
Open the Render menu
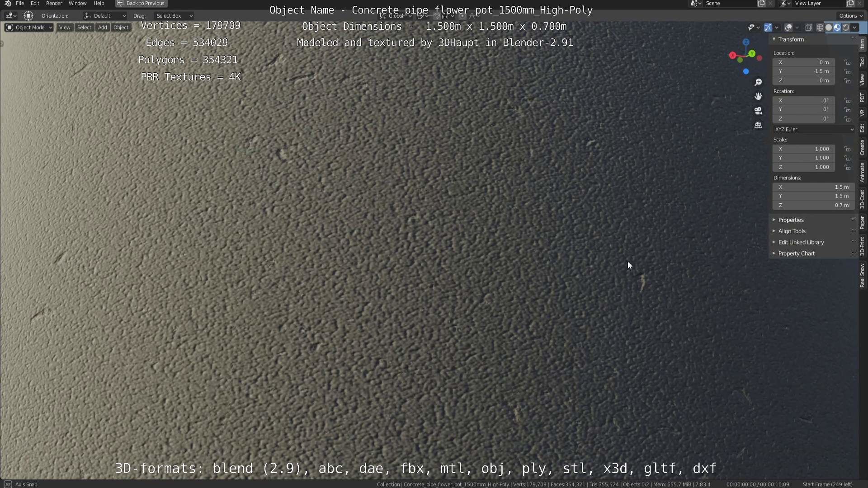tap(54, 4)
